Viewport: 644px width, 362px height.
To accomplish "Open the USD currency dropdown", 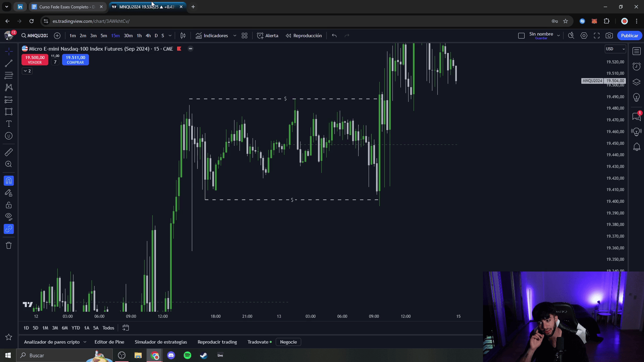I will coord(615,49).
